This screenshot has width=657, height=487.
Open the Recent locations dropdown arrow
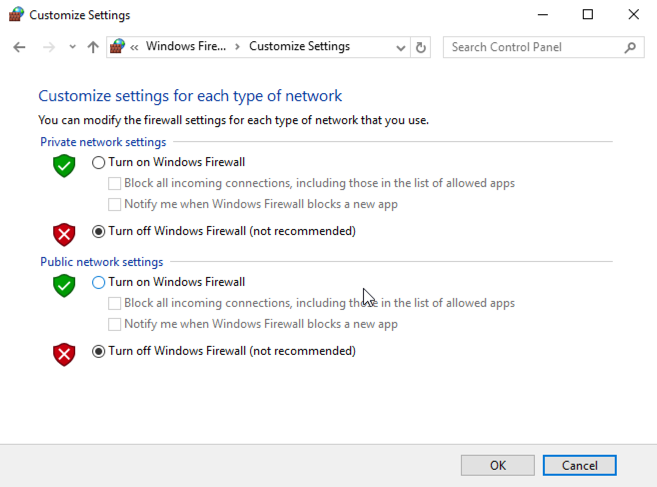72,47
